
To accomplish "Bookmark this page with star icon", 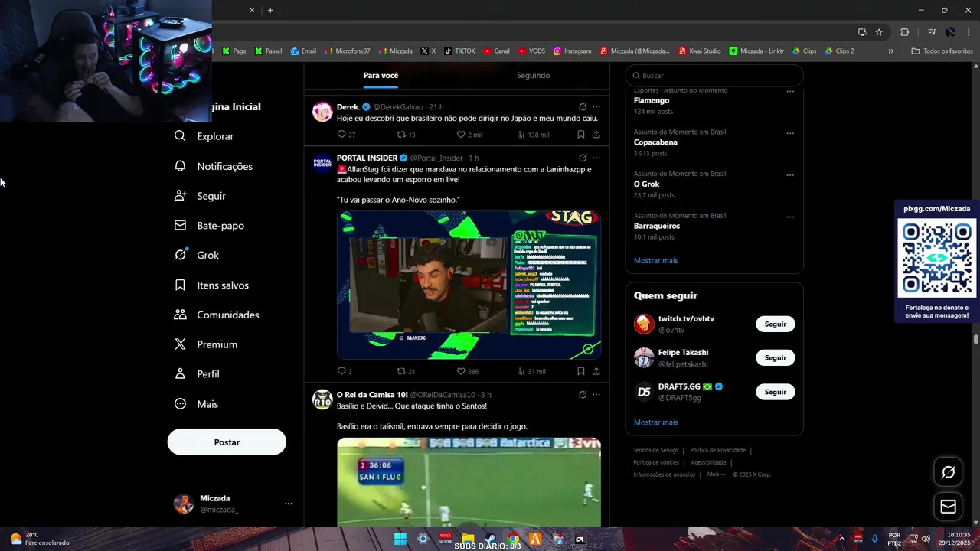I will pos(879,32).
